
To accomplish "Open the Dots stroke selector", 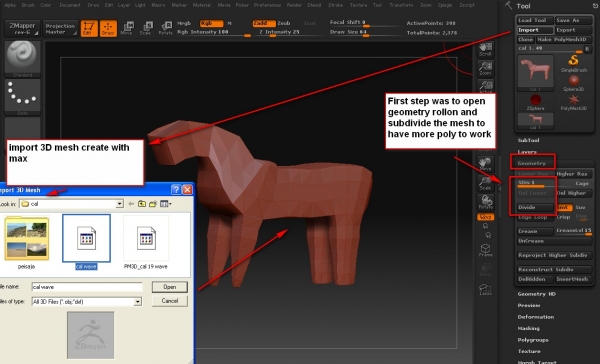I will [x=22, y=97].
